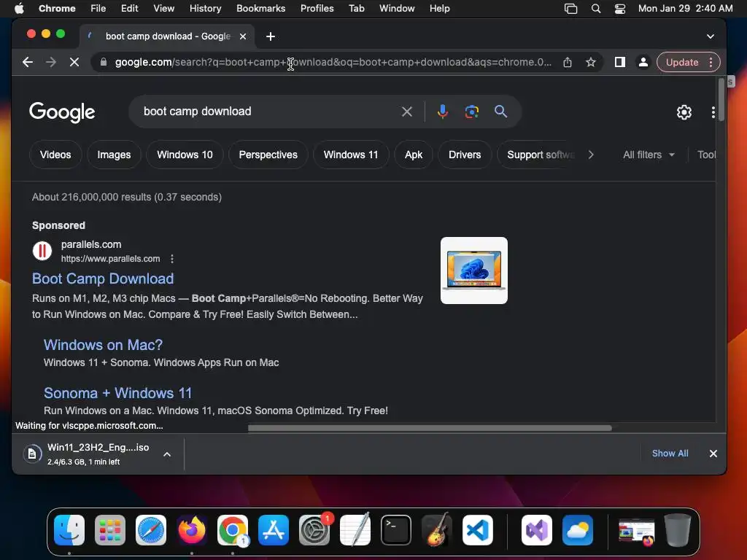This screenshot has height=560, width=747.
Task: Expand the All filters dropdown
Action: point(649,155)
